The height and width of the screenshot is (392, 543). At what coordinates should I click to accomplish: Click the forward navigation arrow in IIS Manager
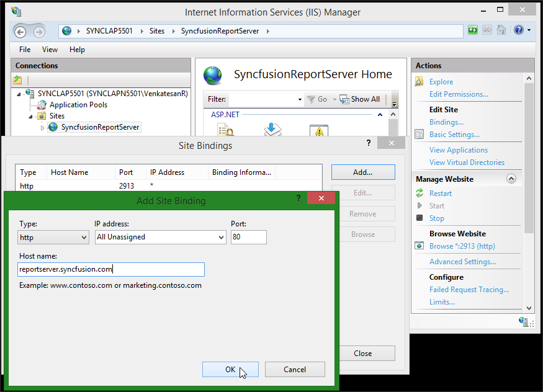tap(39, 32)
